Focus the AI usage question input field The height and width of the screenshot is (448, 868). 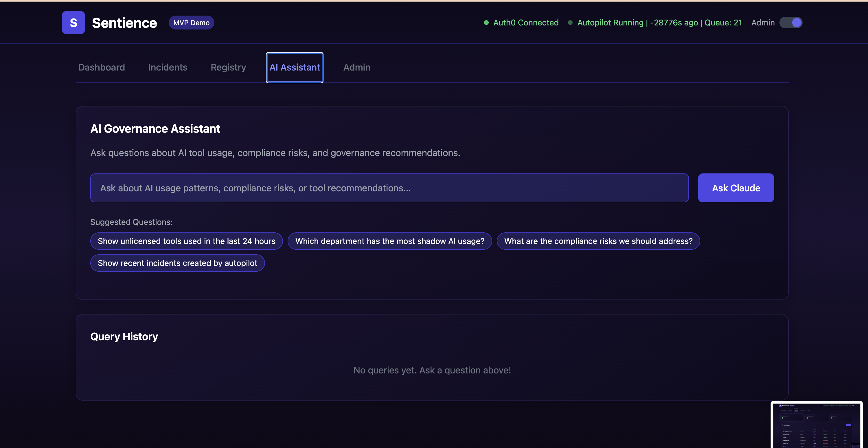[389, 188]
